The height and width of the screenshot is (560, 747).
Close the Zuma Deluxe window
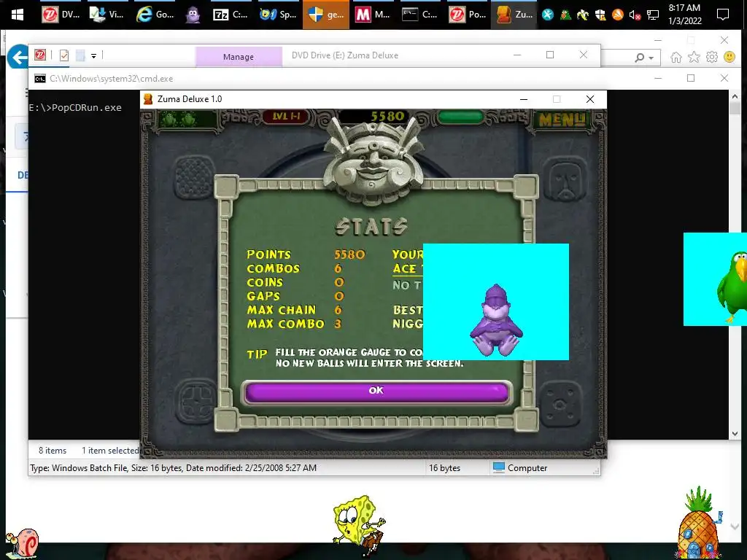point(589,99)
